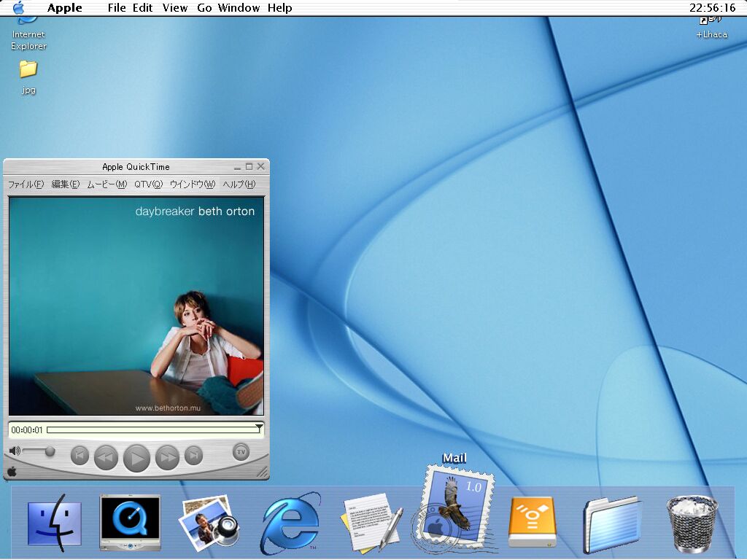Viewport: 747px width, 560px height.
Task: Open the Finder icon in the dock
Action: (54, 523)
